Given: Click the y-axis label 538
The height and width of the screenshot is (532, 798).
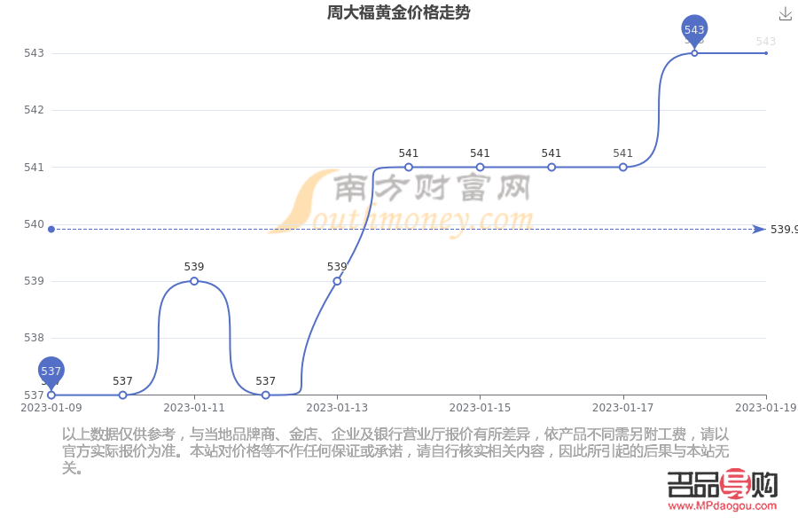Looking at the screenshot, I should point(34,338).
